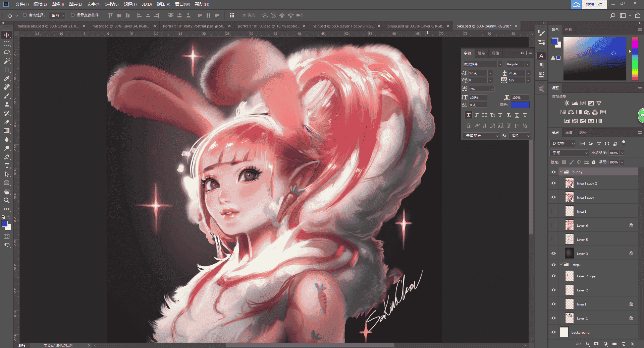Collapse the bunny layer group
The width and height of the screenshot is (644, 348).
pos(561,172)
